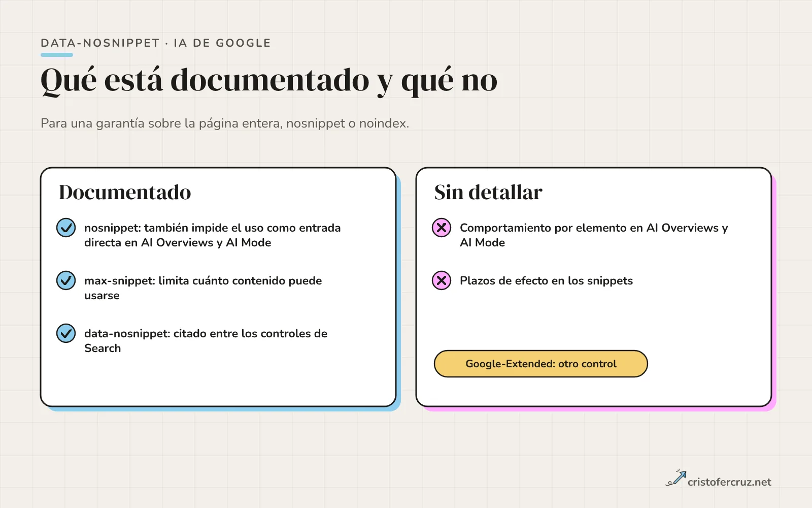This screenshot has width=812, height=508.
Task: Select the Sin detallar card heading
Action: [488, 193]
